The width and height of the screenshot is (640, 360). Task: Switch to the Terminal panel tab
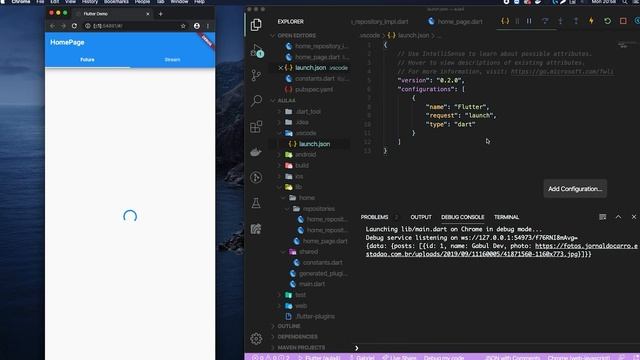pyautogui.click(x=506, y=217)
